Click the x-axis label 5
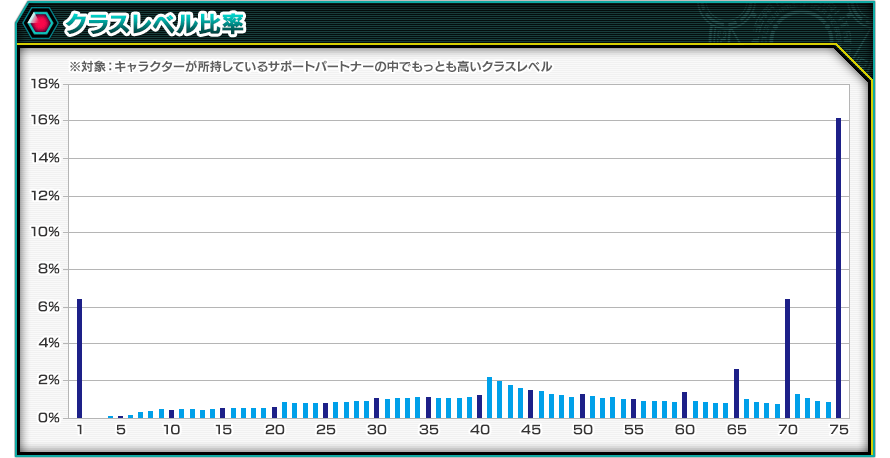 (120, 430)
